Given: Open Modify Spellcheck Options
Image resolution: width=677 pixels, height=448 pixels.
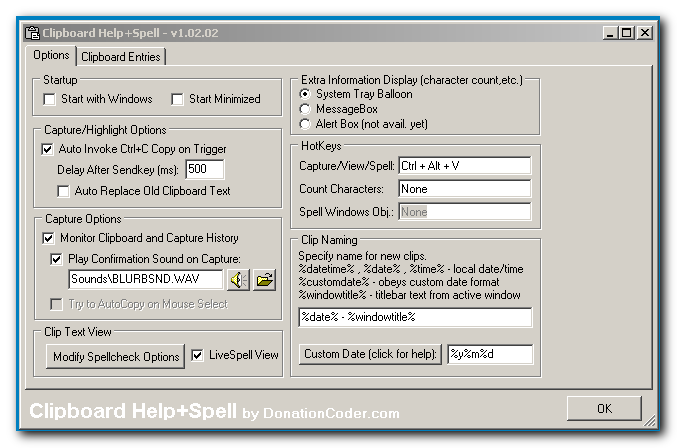Looking at the screenshot, I should 116,357.
